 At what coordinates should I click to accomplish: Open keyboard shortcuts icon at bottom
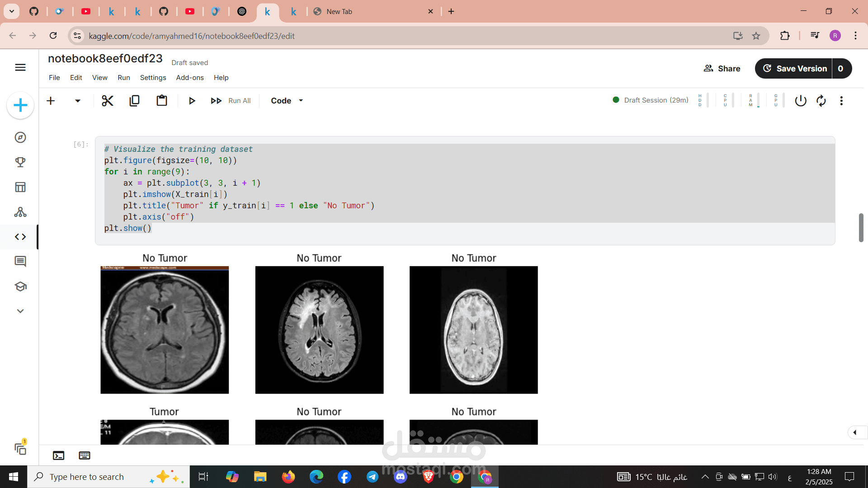[x=85, y=455]
